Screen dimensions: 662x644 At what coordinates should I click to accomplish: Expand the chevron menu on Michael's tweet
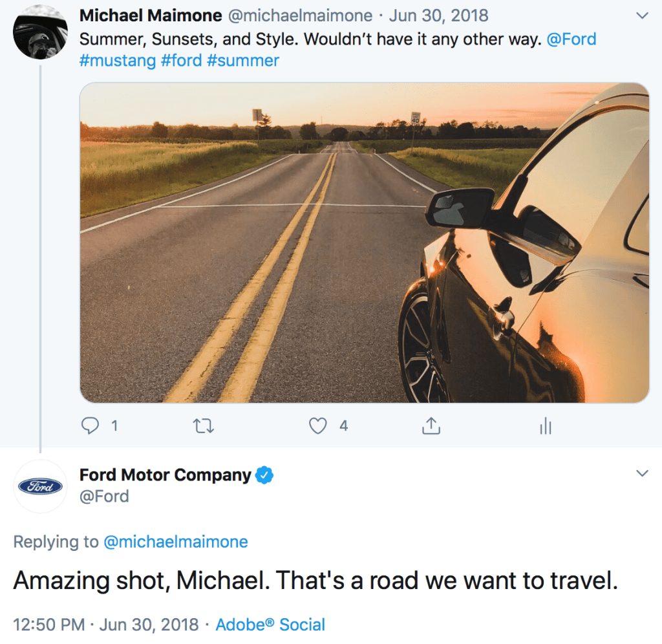642,15
